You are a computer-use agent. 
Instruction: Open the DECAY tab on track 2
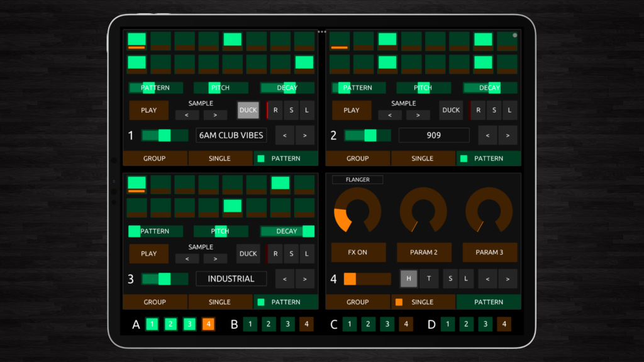[x=490, y=87]
